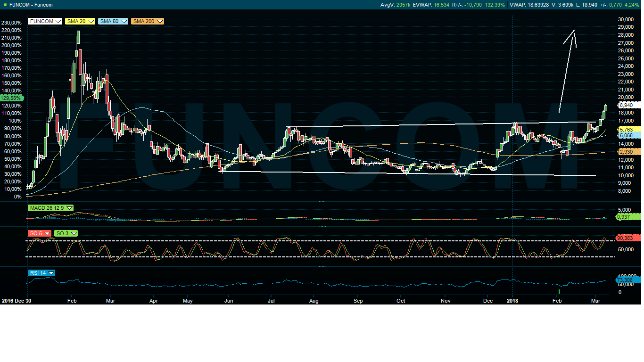
Task: Click the 132,39% return value
Action: click(495, 5)
